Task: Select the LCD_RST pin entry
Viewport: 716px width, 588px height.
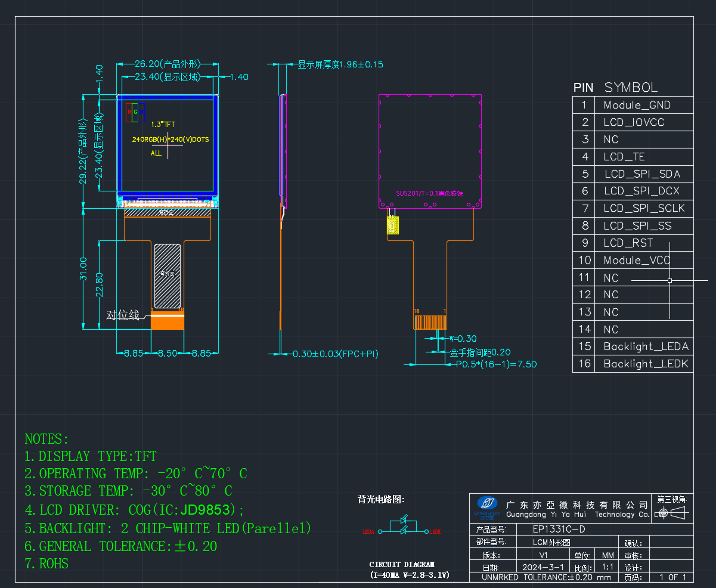Action: point(628,243)
